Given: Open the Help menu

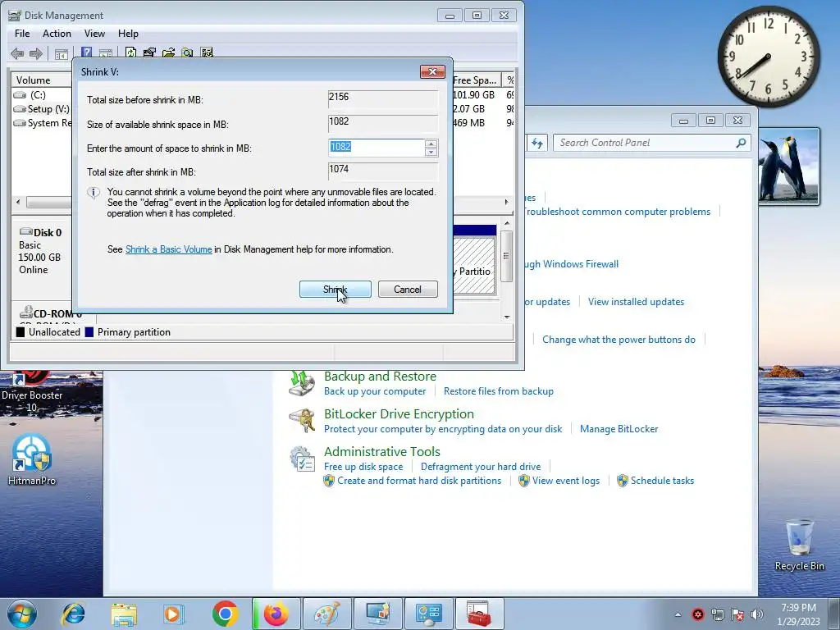Looking at the screenshot, I should (x=128, y=33).
